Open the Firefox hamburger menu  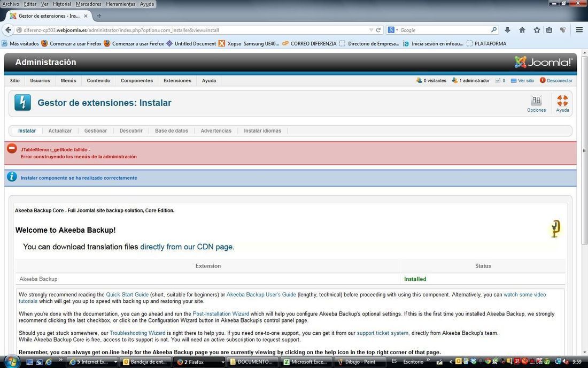(x=579, y=30)
